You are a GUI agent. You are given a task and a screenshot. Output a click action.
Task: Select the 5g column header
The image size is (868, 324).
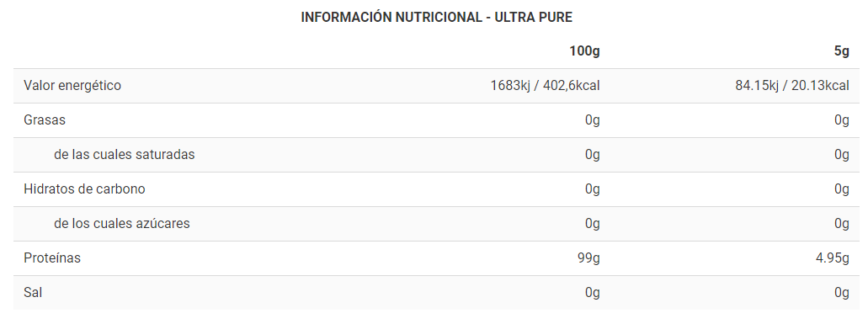point(841,51)
